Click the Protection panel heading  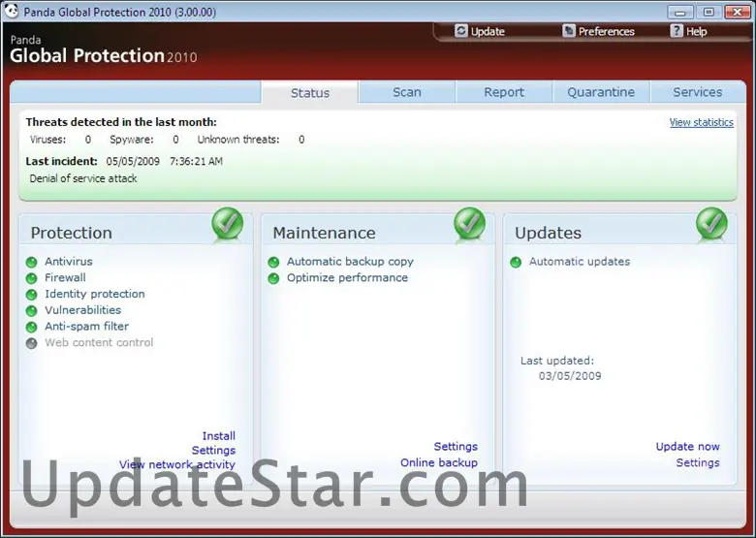pyautogui.click(x=71, y=233)
